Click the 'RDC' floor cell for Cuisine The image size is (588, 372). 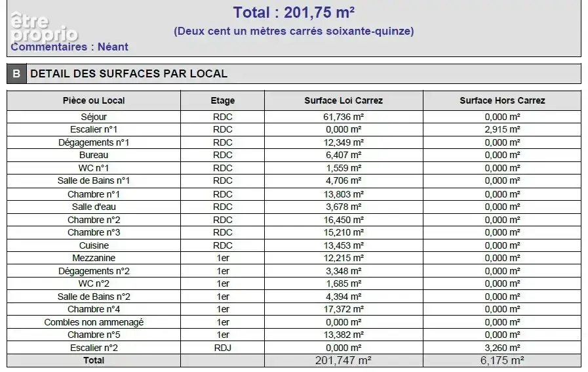click(223, 245)
